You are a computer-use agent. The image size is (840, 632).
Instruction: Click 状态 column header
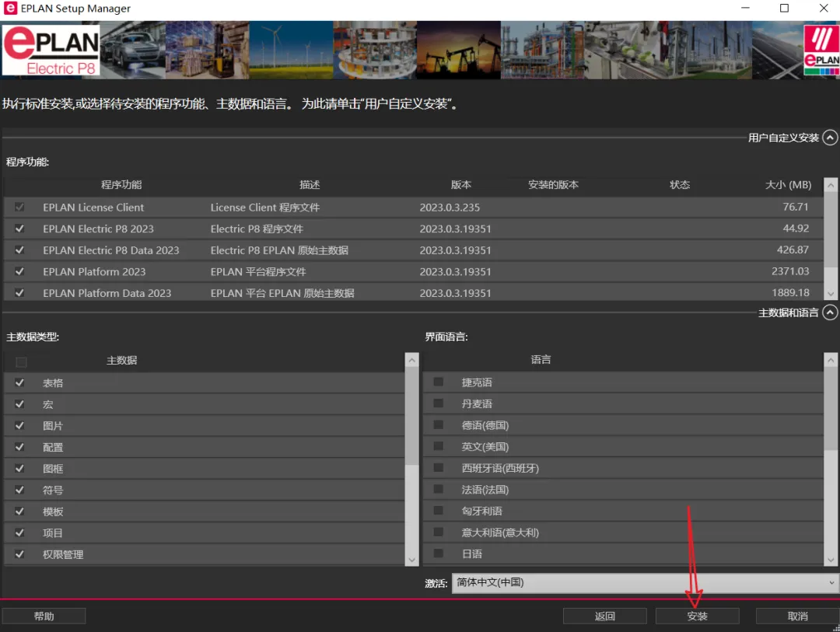point(680,185)
